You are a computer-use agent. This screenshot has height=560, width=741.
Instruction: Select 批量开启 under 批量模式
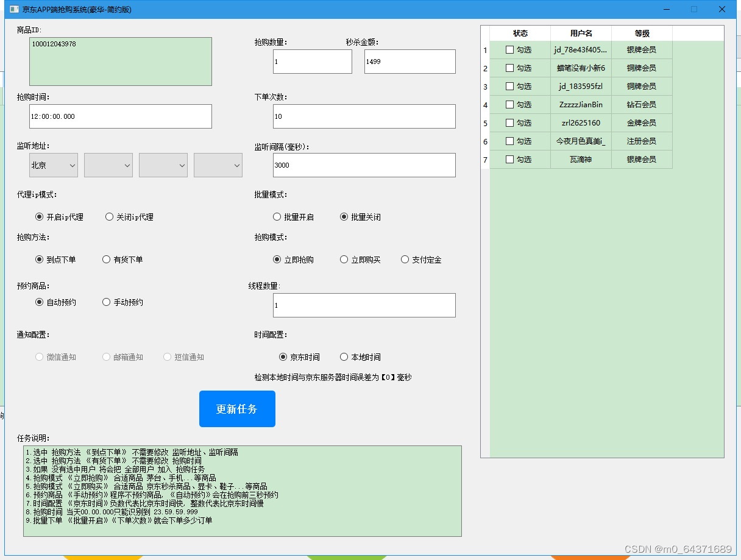tap(277, 216)
